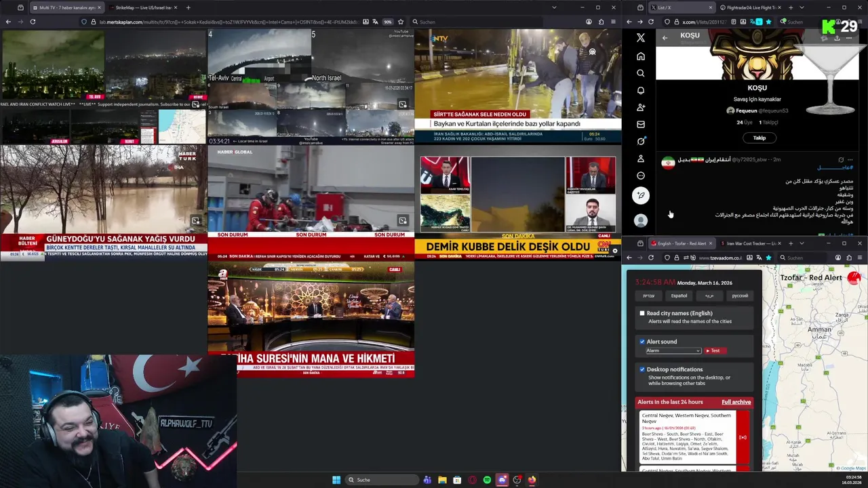Open Windows Start button
Viewport: 868px width, 488px height.
coord(336,480)
